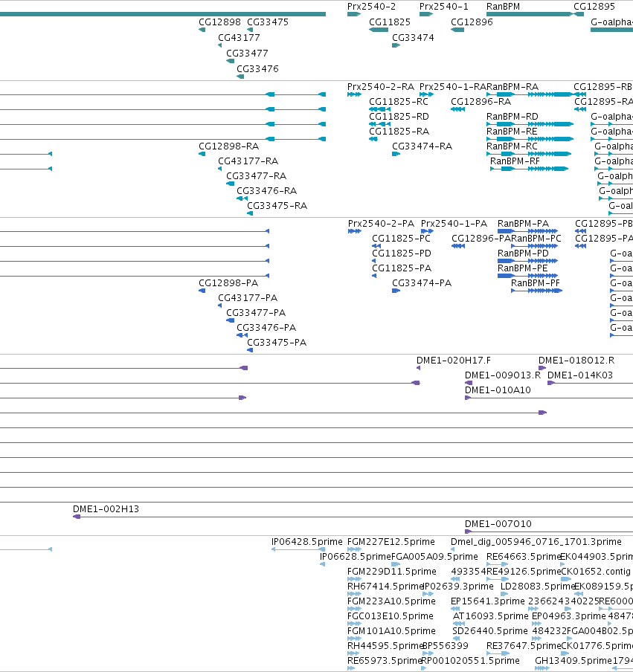The width and height of the screenshot is (633, 672).
Task: Click the CG33476 gene label
Action: tap(258, 68)
